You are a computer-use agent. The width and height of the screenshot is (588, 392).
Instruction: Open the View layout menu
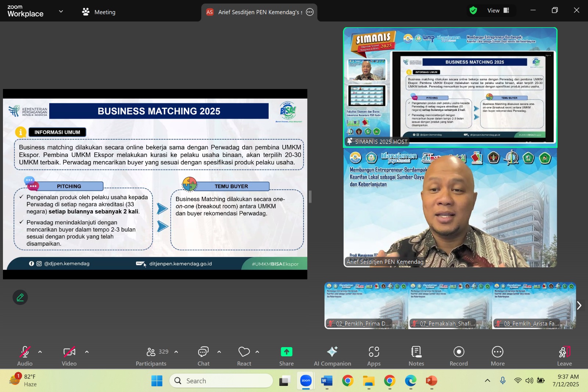point(498,11)
